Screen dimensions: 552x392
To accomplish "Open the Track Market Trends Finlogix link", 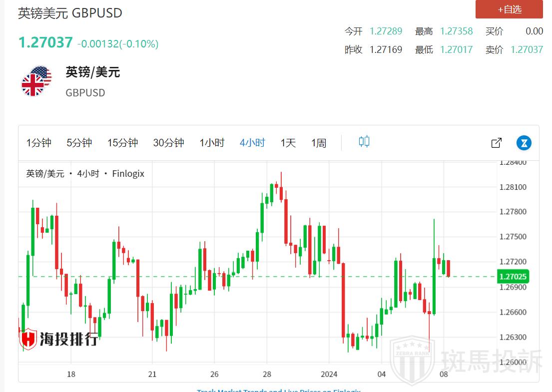I will (278, 390).
